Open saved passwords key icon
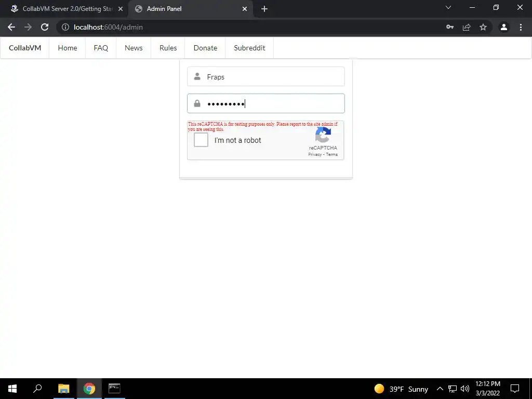 point(450,27)
